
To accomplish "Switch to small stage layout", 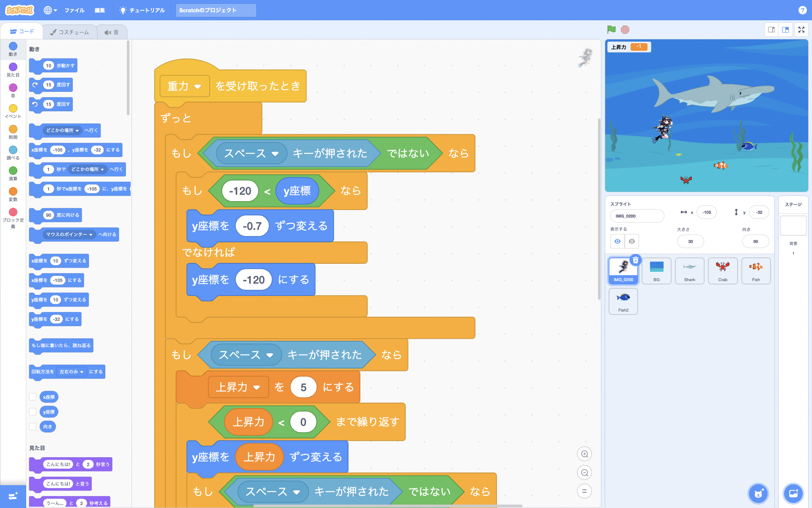I will (x=771, y=30).
